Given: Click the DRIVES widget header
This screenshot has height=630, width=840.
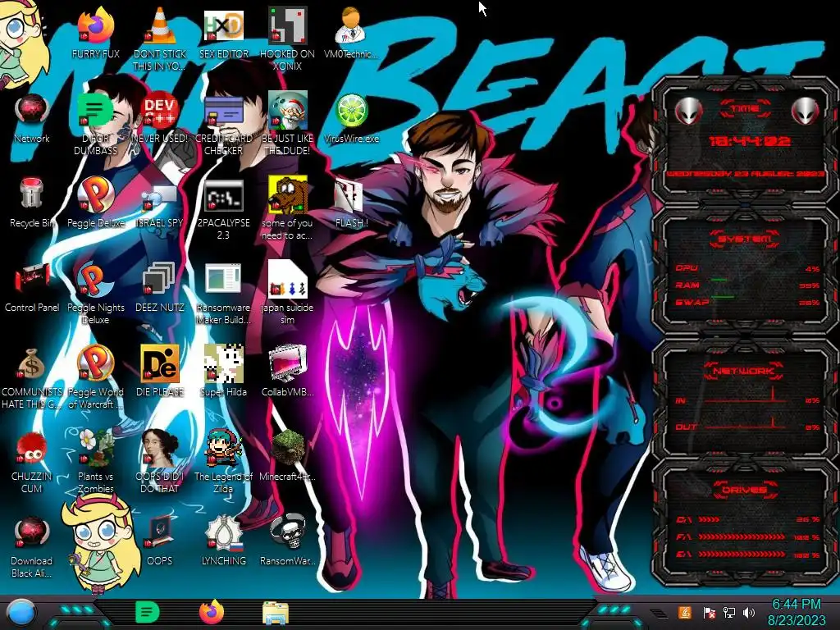Looking at the screenshot, I should 745,490.
